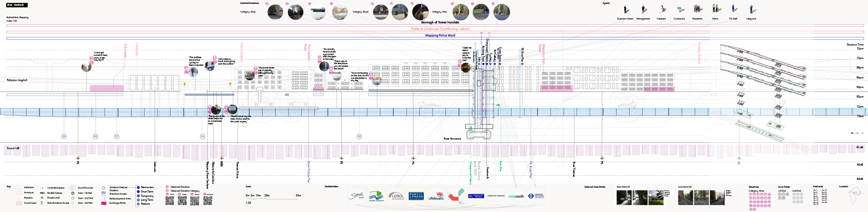The image size is (868, 212).
Task: Click the Park QR code
Action: click(x=170, y=200)
